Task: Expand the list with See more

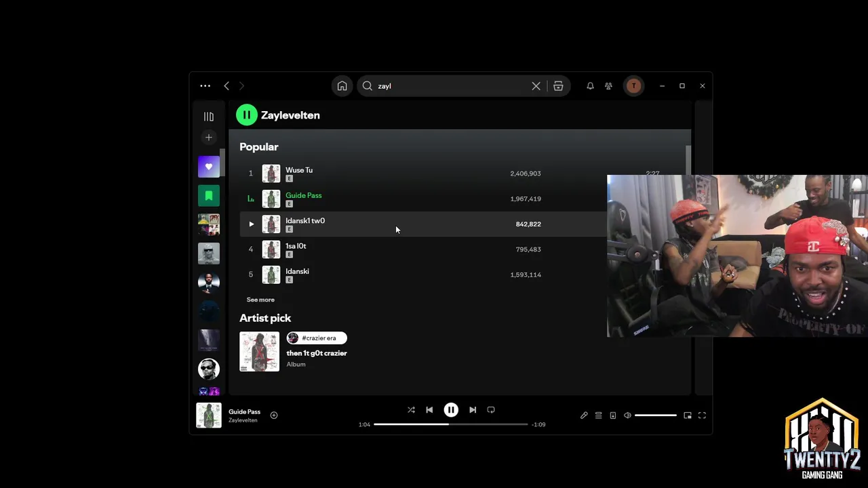Action: [260, 300]
